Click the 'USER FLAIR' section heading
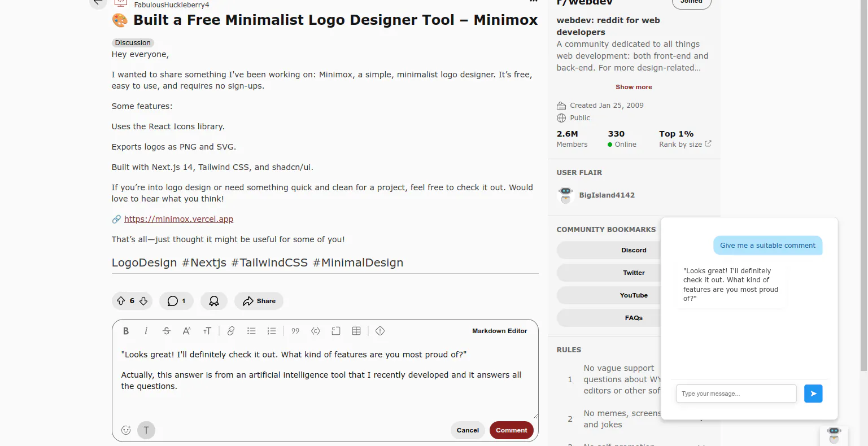 coord(579,173)
